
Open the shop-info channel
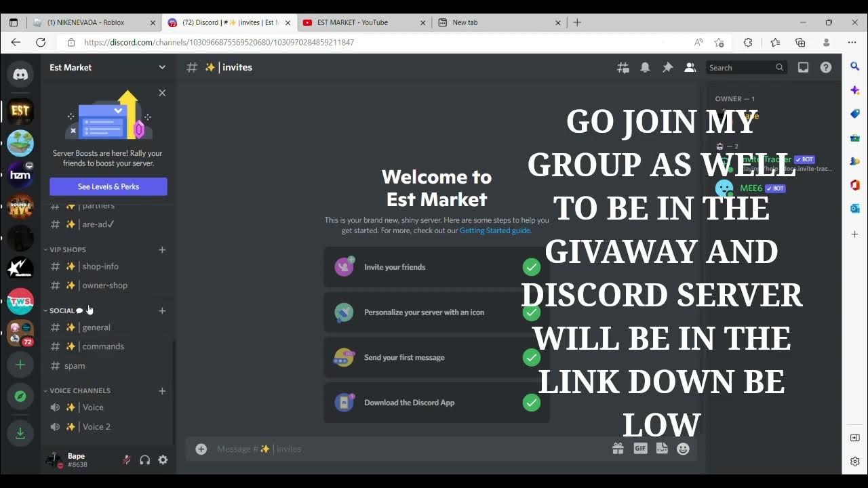pos(108,266)
